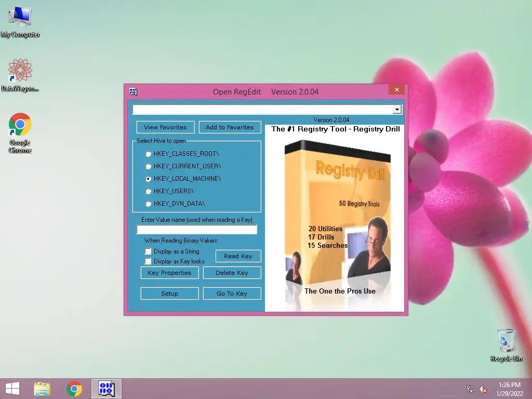Click the Open RegEdit title bar icon
The height and width of the screenshot is (399, 532).
pyautogui.click(x=133, y=91)
